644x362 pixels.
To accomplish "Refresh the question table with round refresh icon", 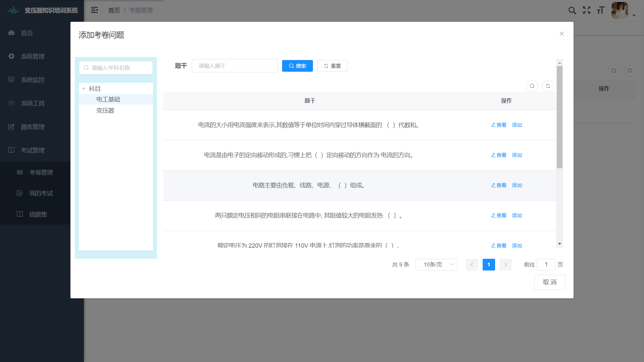I will click(x=548, y=86).
